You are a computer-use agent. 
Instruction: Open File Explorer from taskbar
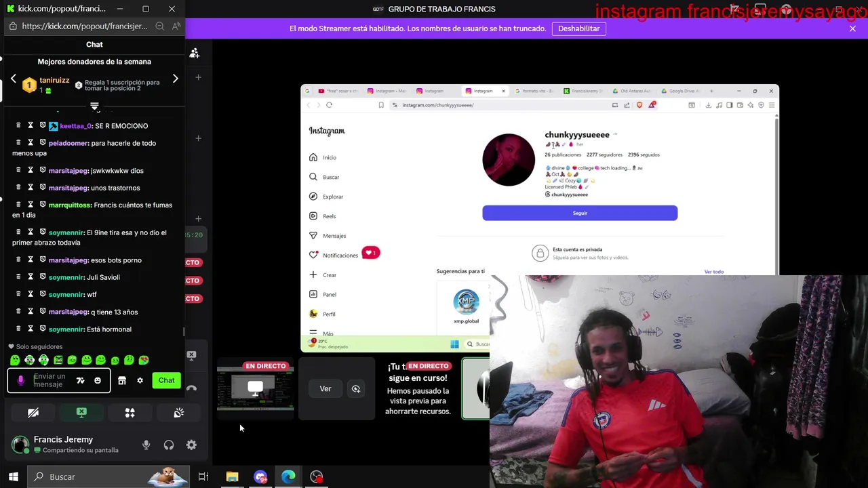point(232,477)
